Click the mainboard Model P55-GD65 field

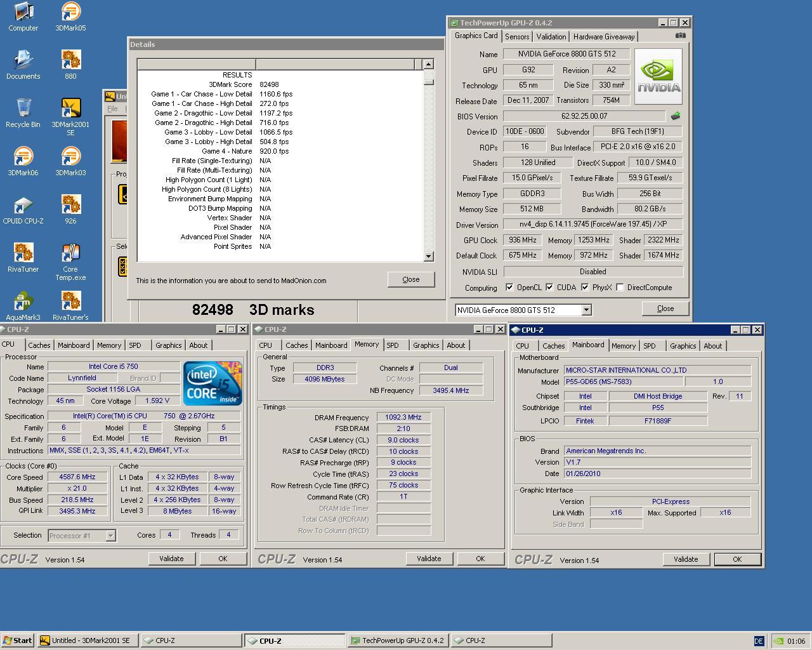tap(624, 381)
